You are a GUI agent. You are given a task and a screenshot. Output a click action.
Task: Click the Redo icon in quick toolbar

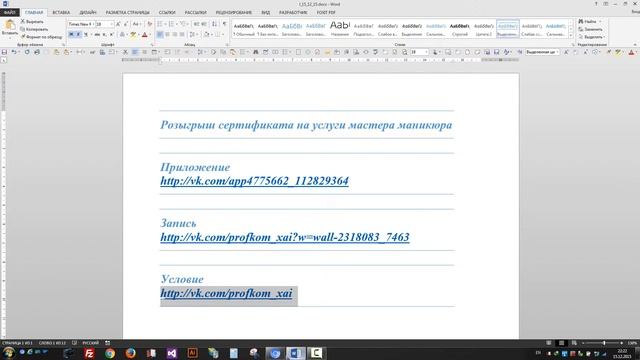[x=27, y=52]
